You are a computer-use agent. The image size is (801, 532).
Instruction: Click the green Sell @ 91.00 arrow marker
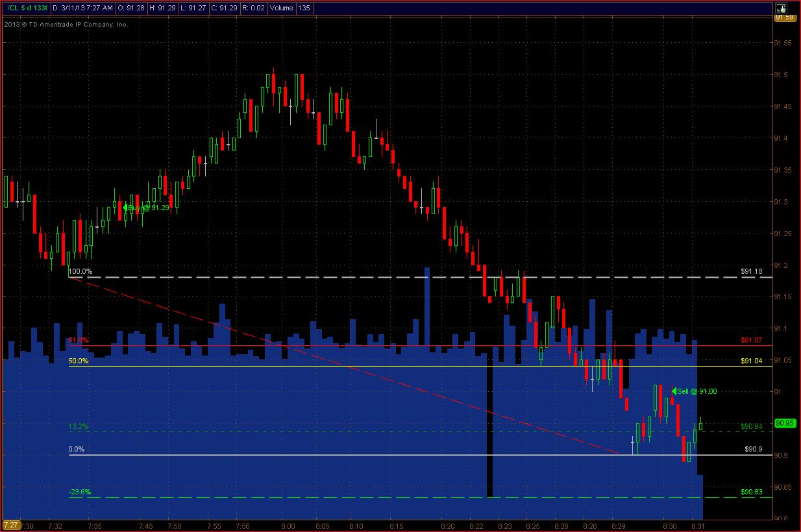click(674, 391)
